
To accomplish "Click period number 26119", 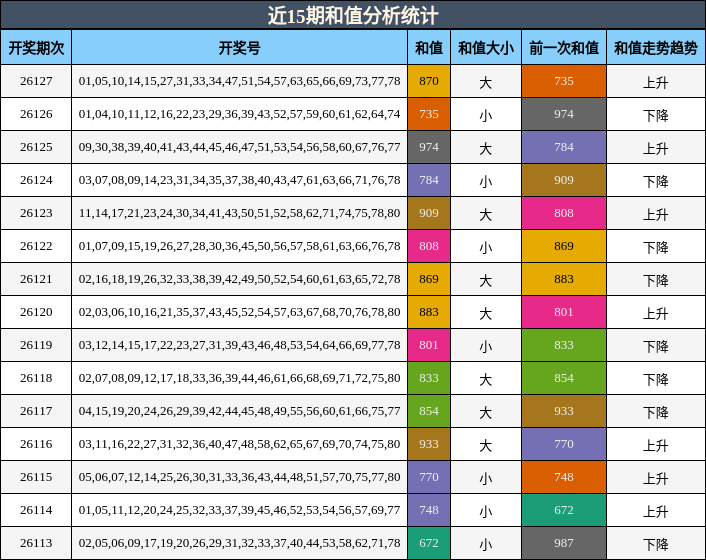I will pos(36,345).
